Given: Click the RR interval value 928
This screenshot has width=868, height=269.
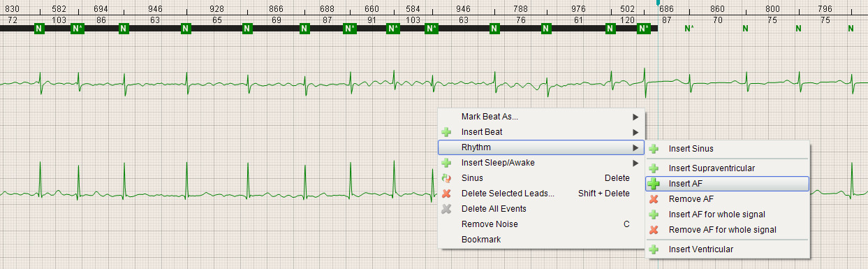Looking at the screenshot, I should (217, 9).
